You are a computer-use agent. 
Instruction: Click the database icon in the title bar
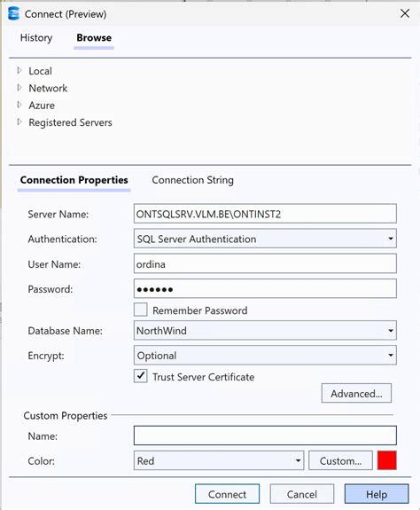(x=13, y=13)
